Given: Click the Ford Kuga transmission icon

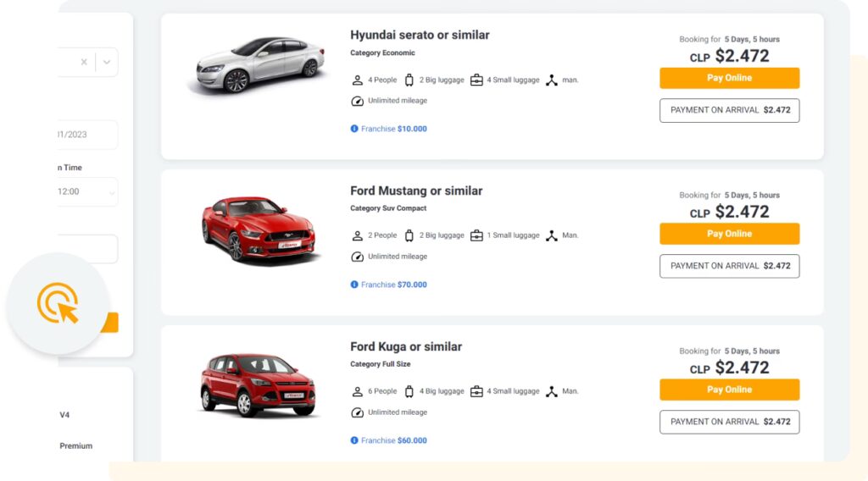Looking at the screenshot, I should (552, 391).
